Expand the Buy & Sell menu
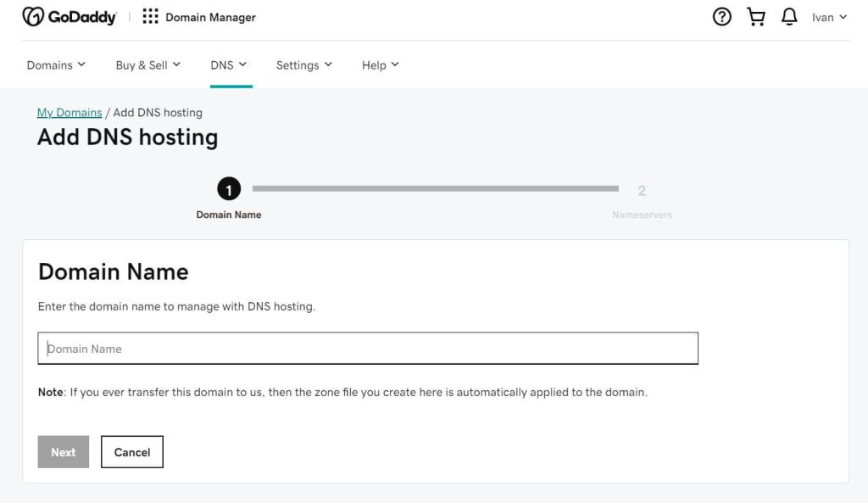The image size is (868, 503). tap(147, 64)
